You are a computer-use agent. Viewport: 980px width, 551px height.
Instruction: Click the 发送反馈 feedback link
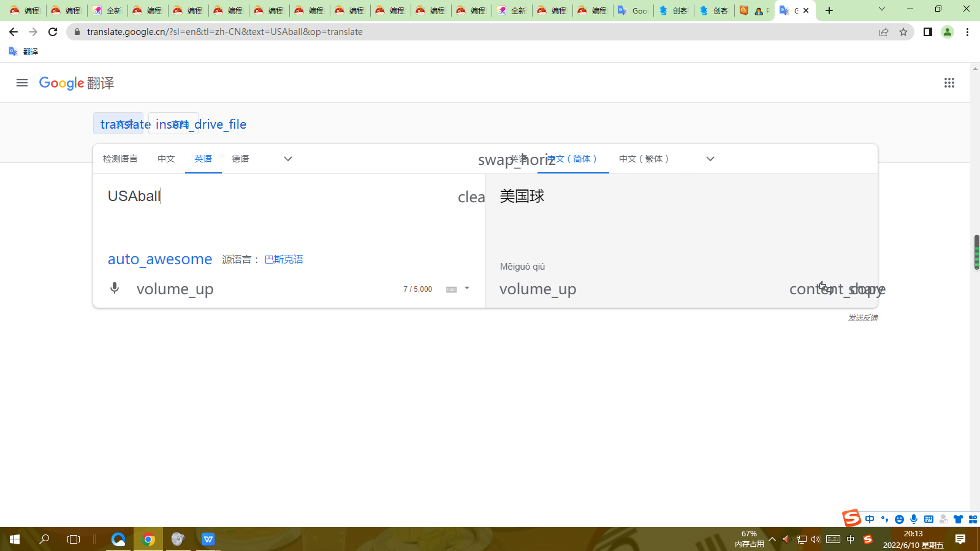point(863,317)
